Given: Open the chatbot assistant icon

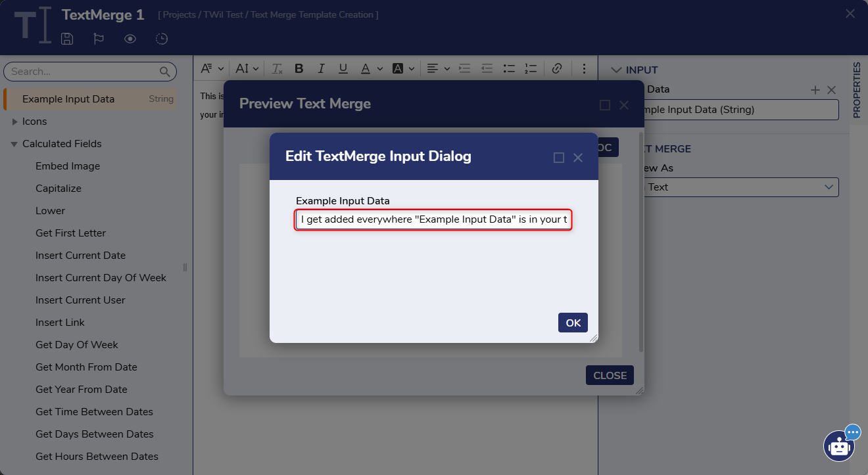Looking at the screenshot, I should pos(839,446).
